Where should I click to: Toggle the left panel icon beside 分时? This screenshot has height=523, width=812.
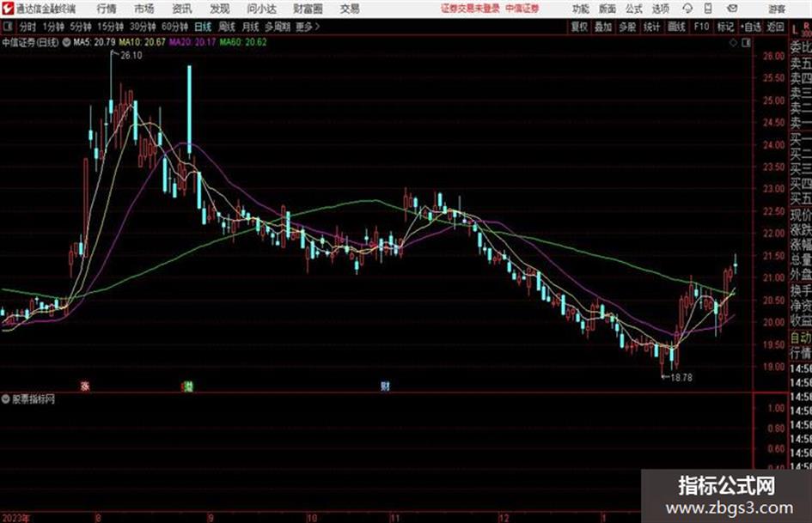click(7, 27)
